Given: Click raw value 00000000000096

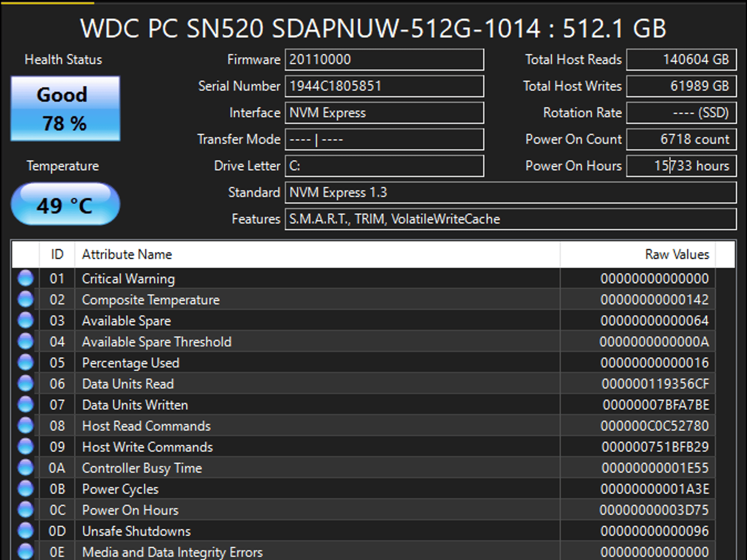Looking at the screenshot, I should 655,531.
